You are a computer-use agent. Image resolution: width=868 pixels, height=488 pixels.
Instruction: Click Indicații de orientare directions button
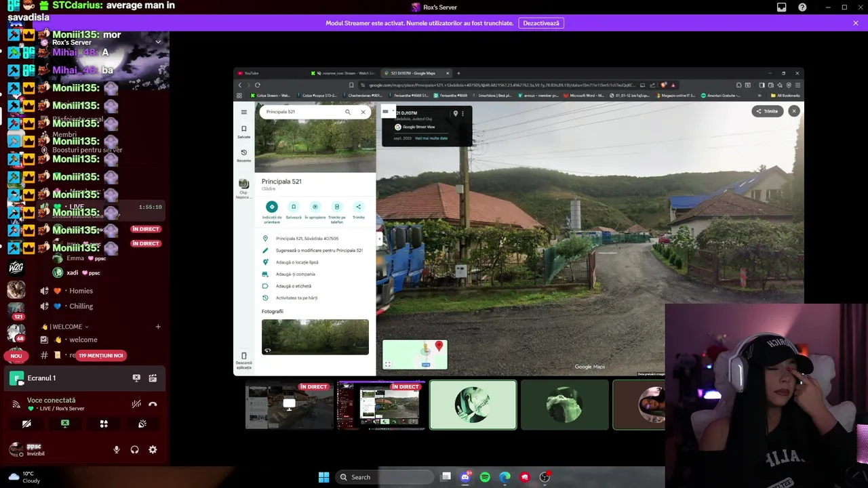[x=272, y=211]
